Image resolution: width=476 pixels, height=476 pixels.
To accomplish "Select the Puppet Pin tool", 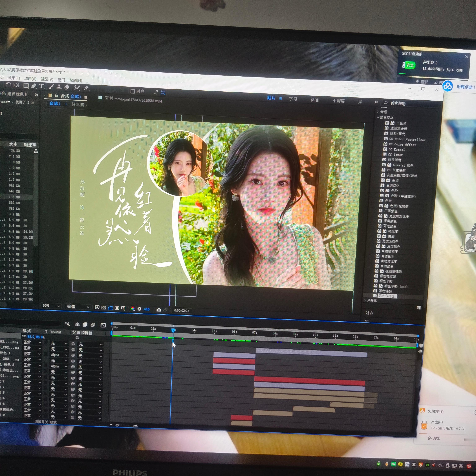I will (86, 88).
